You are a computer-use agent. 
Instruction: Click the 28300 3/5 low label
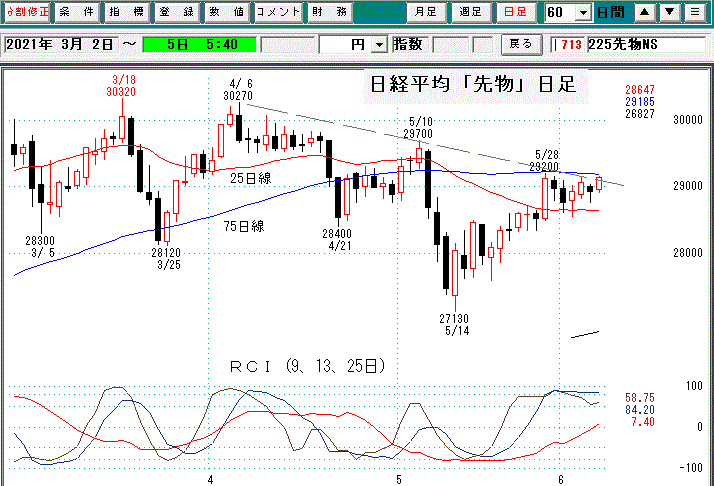pos(40,246)
